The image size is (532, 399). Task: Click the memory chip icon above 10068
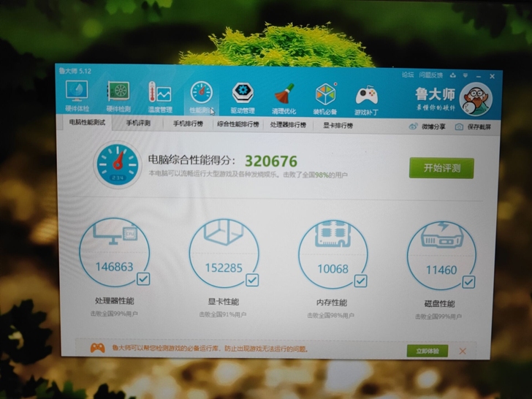(x=332, y=234)
